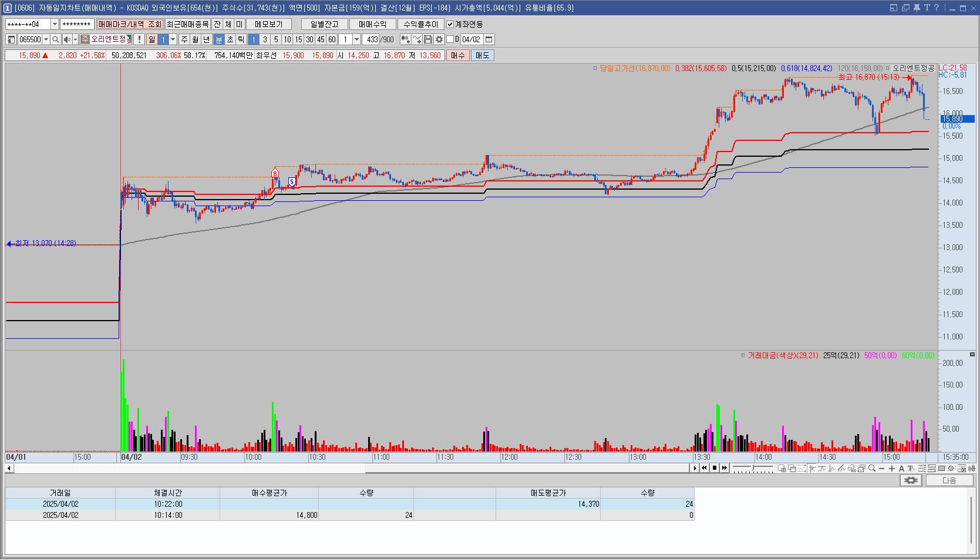Click the 다음 next button
This screenshot has height=559, width=980.
949,480
